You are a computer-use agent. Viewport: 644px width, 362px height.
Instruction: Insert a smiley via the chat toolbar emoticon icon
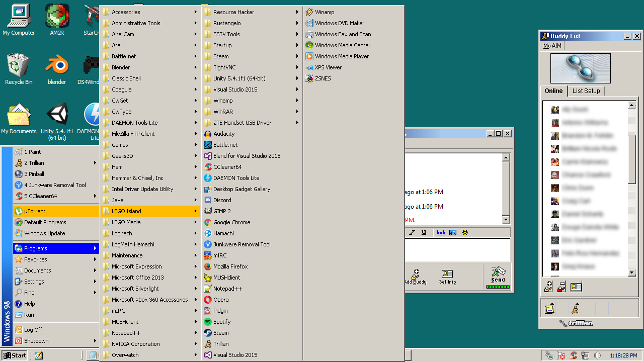(465, 232)
